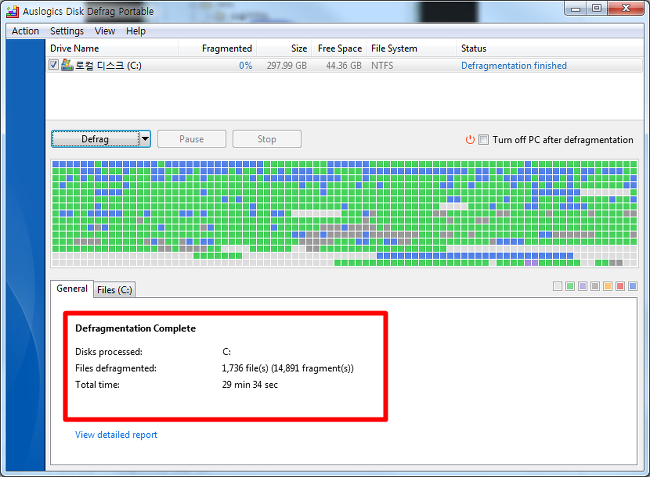Click the blue legend swatch
The height and width of the screenshot is (477, 650).
(633, 286)
